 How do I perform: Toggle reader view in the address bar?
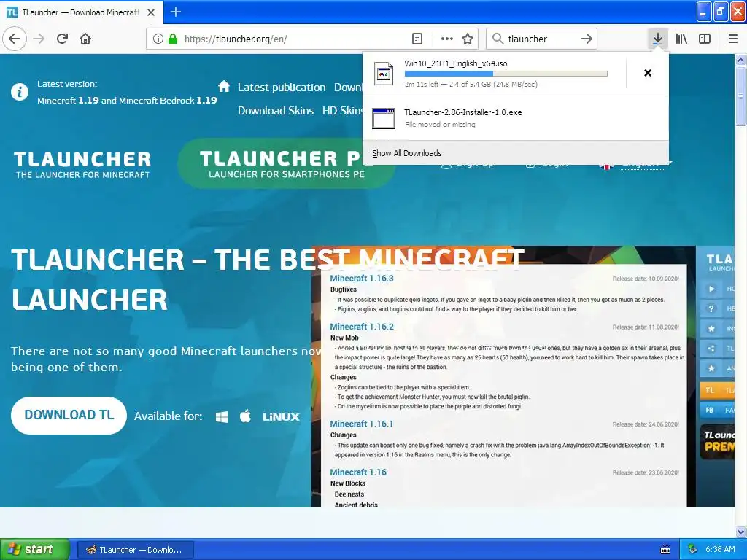tap(417, 39)
